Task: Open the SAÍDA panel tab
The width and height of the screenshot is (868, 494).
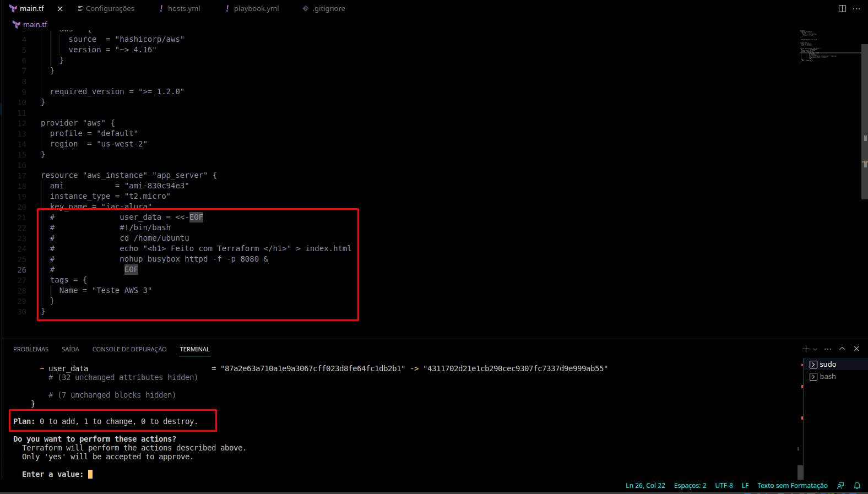Action: (x=70, y=349)
